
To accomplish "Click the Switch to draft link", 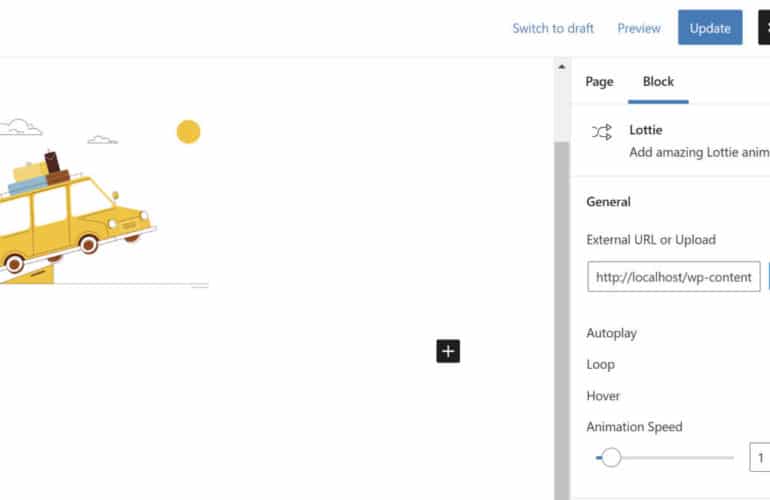I will 553,28.
